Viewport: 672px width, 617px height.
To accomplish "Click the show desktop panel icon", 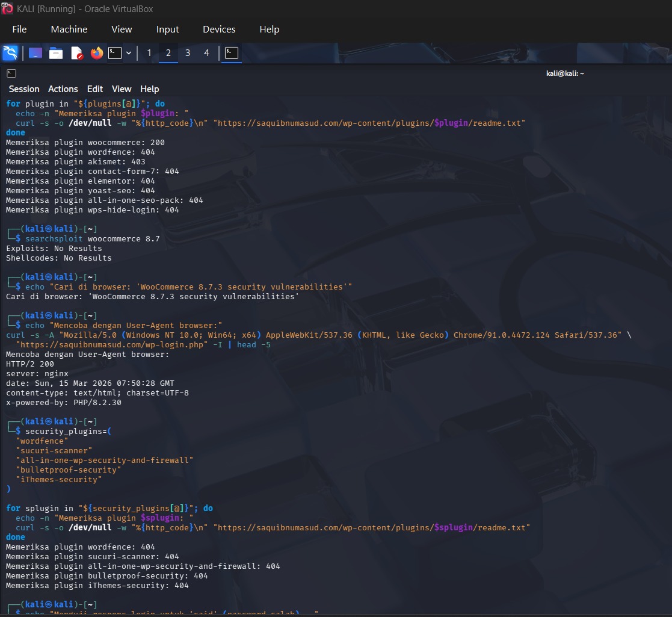I will (x=35, y=53).
